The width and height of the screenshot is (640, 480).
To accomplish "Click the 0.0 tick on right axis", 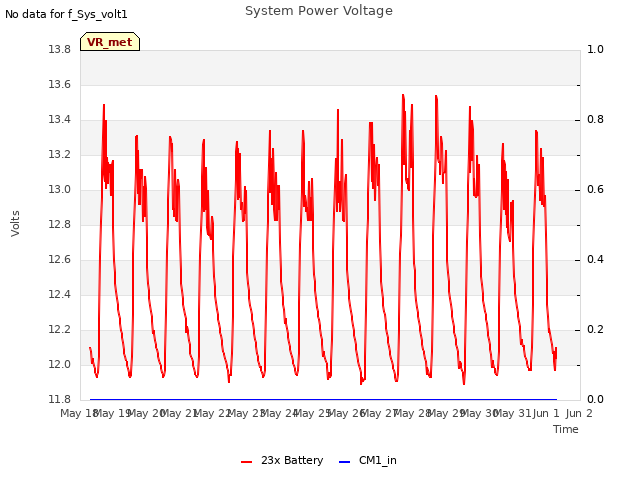I will [x=595, y=399].
